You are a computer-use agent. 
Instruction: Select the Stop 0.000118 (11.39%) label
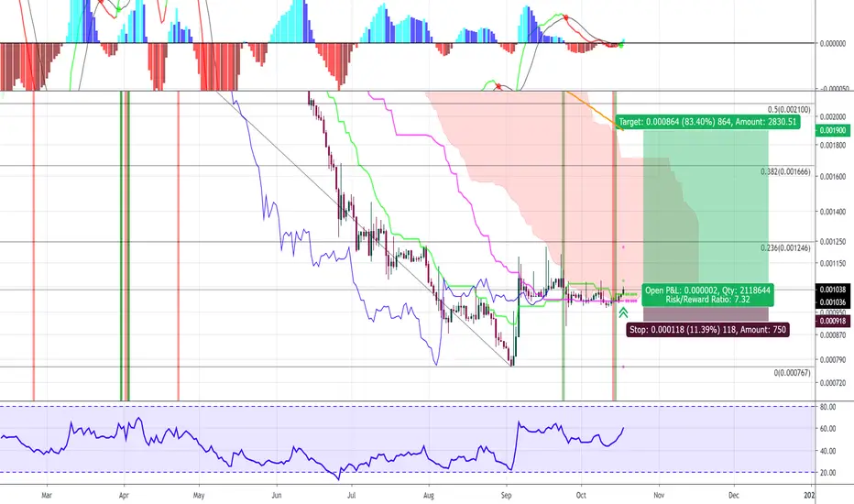tap(707, 330)
